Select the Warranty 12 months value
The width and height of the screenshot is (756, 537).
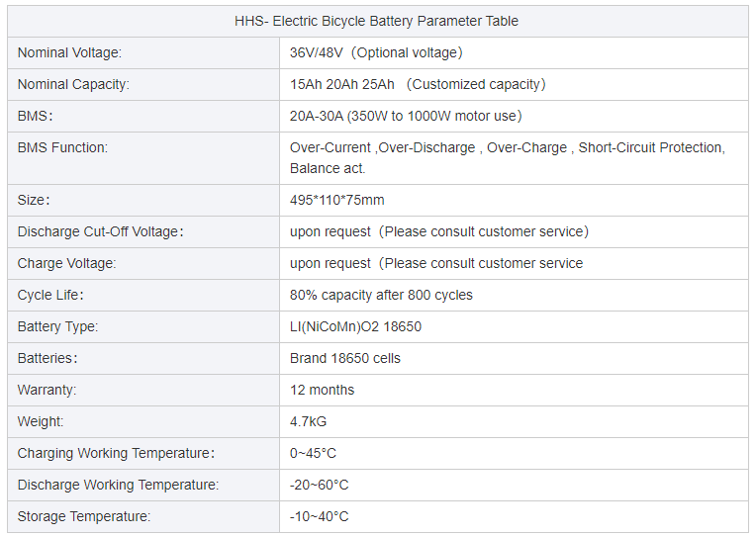coord(322,390)
